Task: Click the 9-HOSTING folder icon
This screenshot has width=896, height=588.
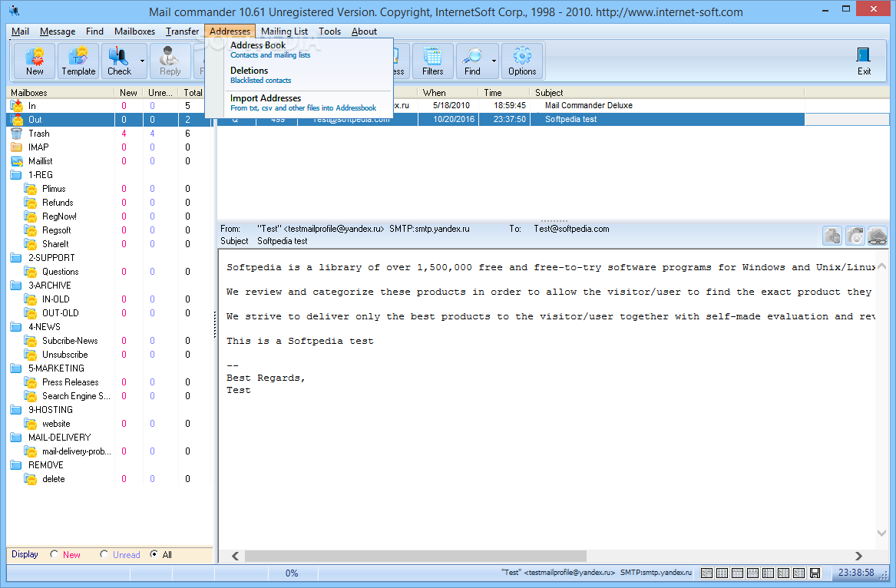Action: (x=16, y=410)
